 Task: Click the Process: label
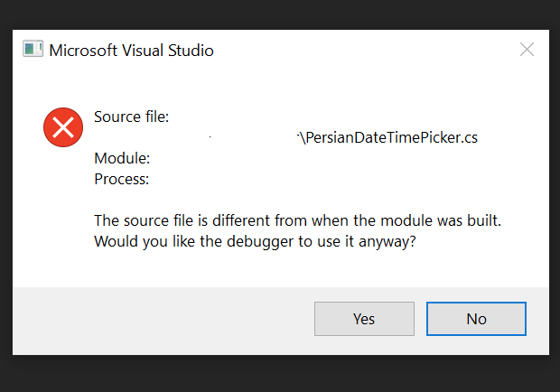[x=121, y=179]
